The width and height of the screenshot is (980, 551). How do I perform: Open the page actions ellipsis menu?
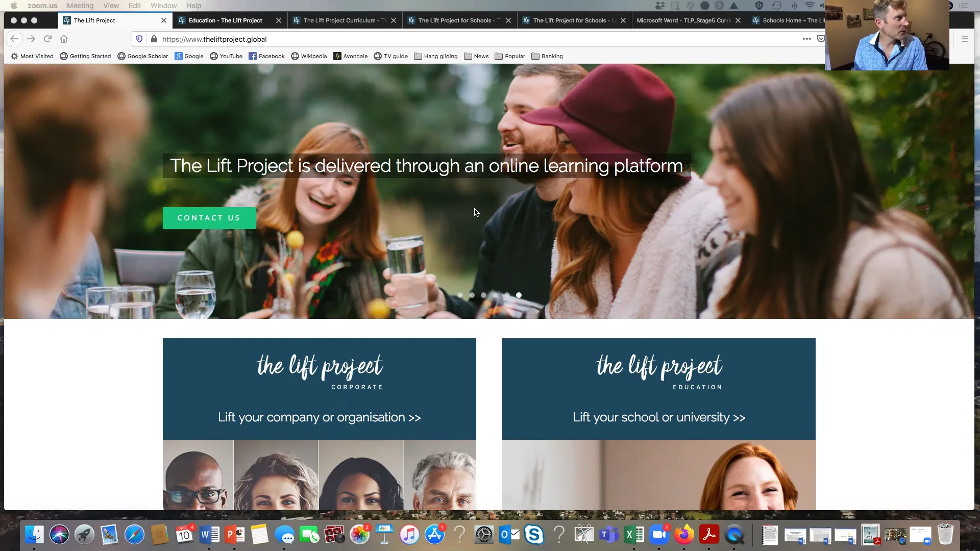[x=806, y=39]
